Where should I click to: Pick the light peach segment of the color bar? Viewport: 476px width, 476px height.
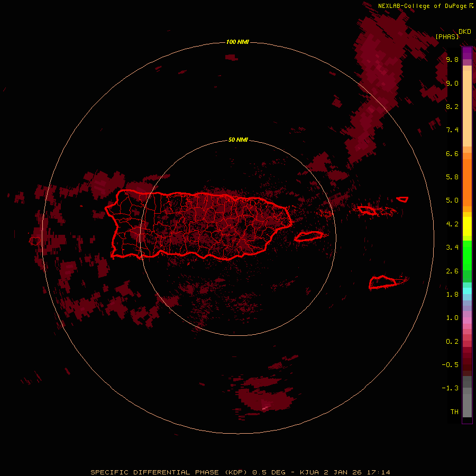(x=467, y=108)
